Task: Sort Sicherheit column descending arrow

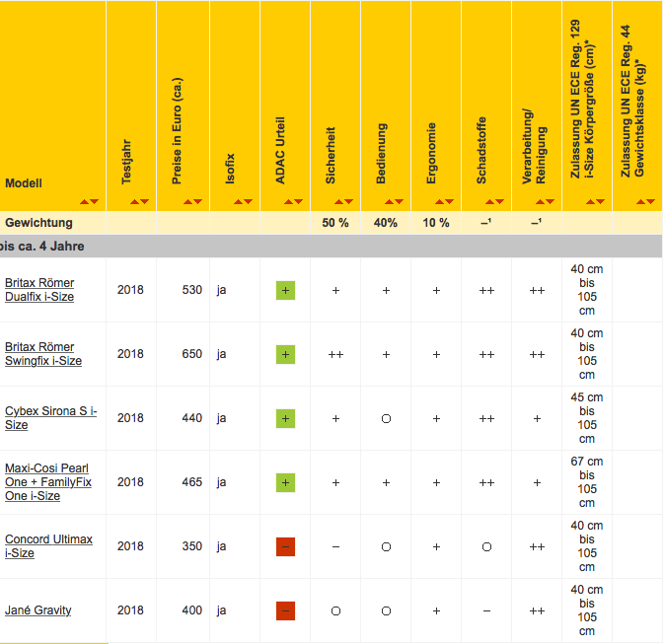Action: (x=348, y=201)
